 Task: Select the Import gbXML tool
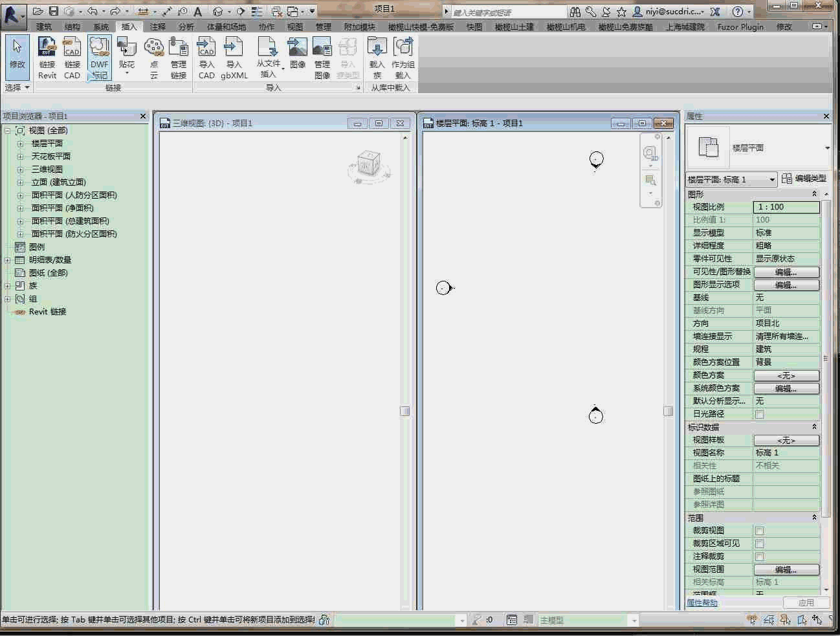pyautogui.click(x=234, y=58)
